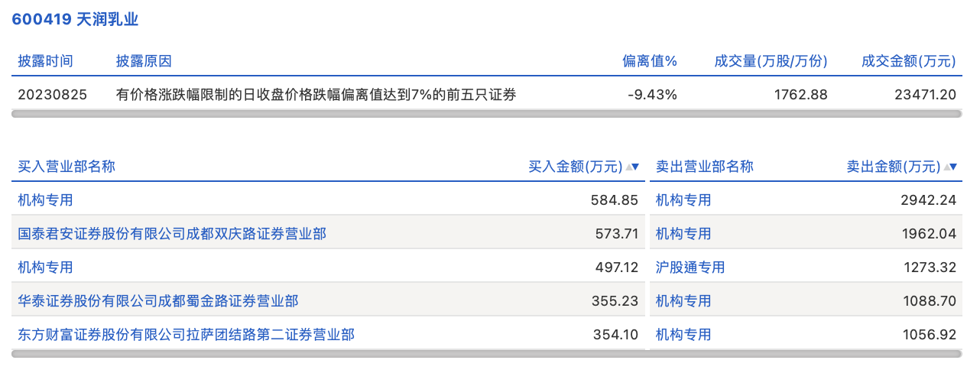Click the scrollbar under the buy-side table
The height and width of the screenshot is (373, 980).
(x=328, y=354)
